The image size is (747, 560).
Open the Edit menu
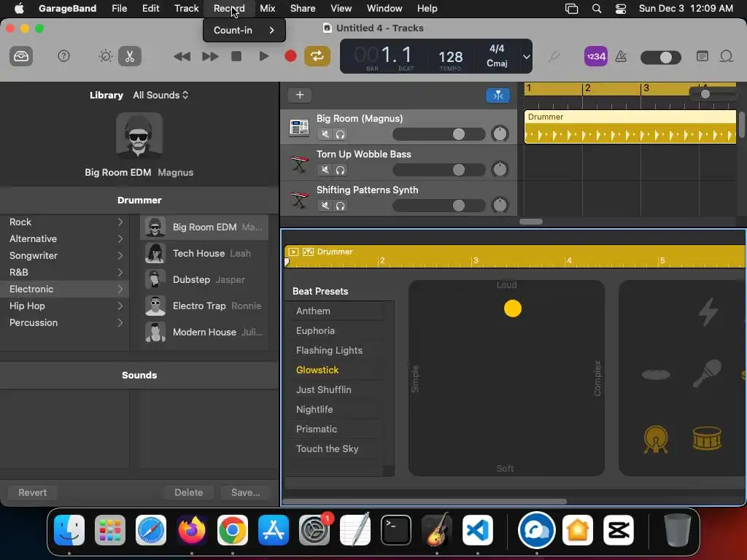coord(150,8)
